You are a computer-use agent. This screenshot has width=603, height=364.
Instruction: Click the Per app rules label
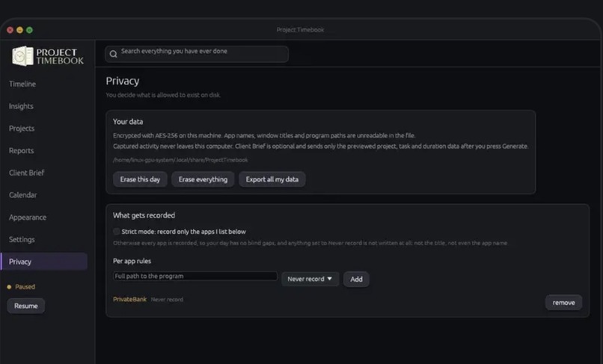click(x=132, y=261)
